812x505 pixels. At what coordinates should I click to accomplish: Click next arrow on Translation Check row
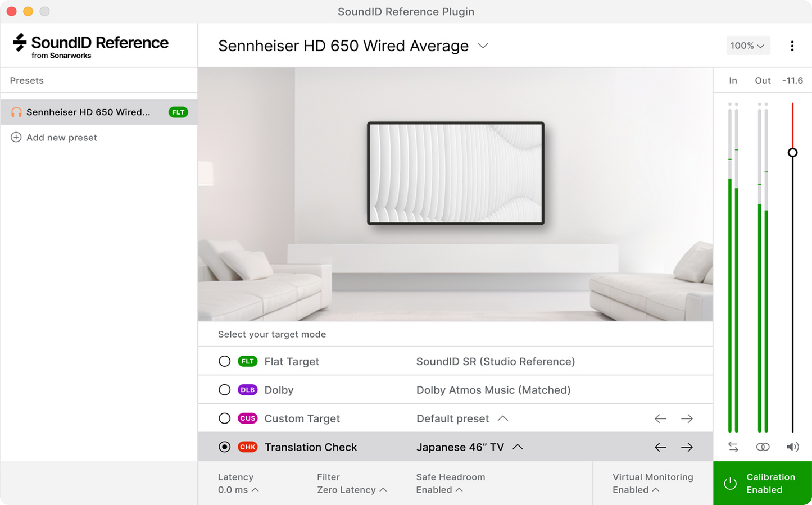[x=687, y=447]
